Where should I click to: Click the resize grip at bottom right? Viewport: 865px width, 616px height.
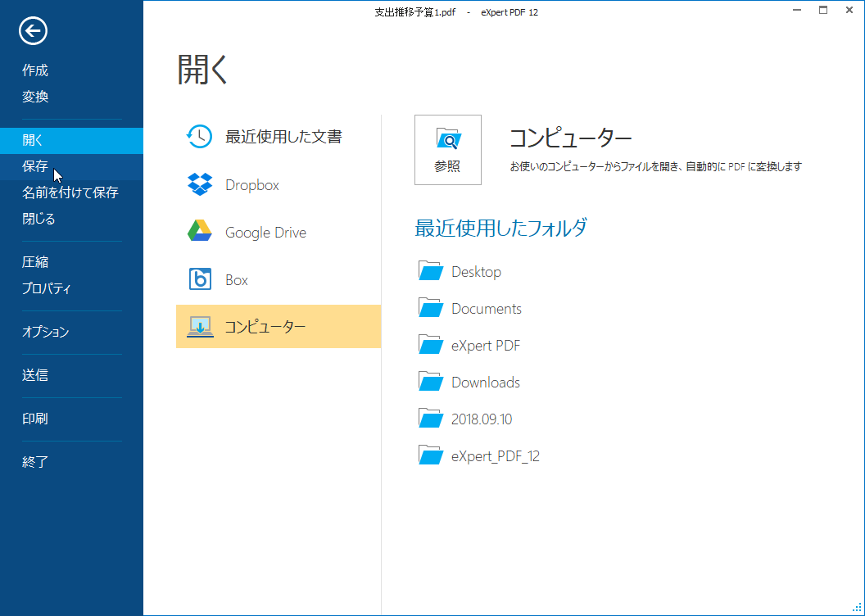point(858,609)
